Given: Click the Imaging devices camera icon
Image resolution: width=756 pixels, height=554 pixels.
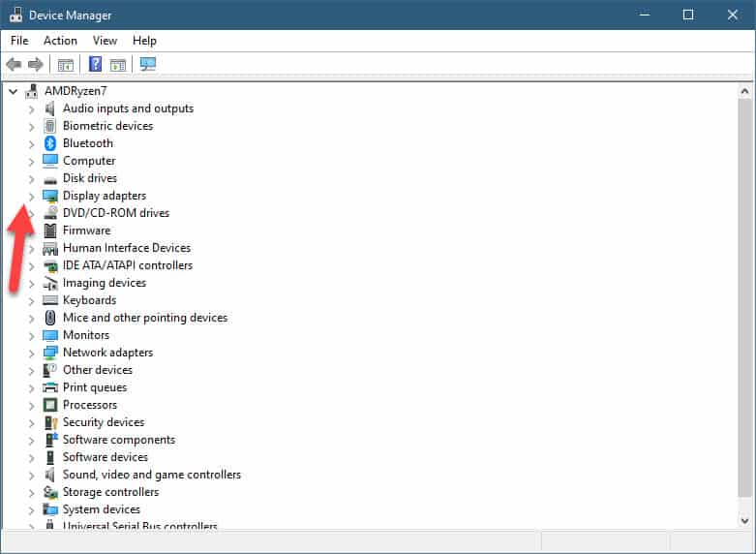Looking at the screenshot, I should click(50, 283).
